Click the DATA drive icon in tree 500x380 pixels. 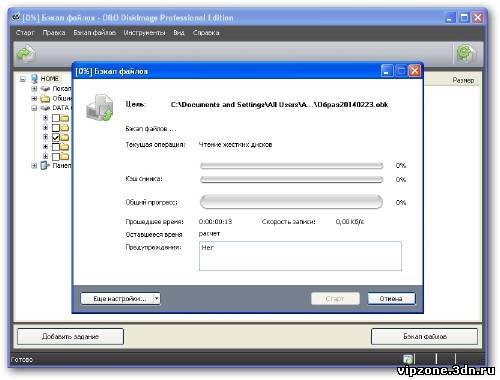pos(45,108)
